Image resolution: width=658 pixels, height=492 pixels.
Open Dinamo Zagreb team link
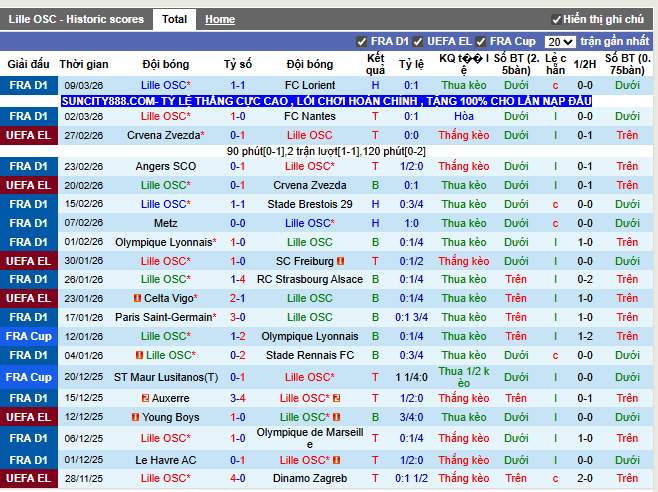[310, 478]
